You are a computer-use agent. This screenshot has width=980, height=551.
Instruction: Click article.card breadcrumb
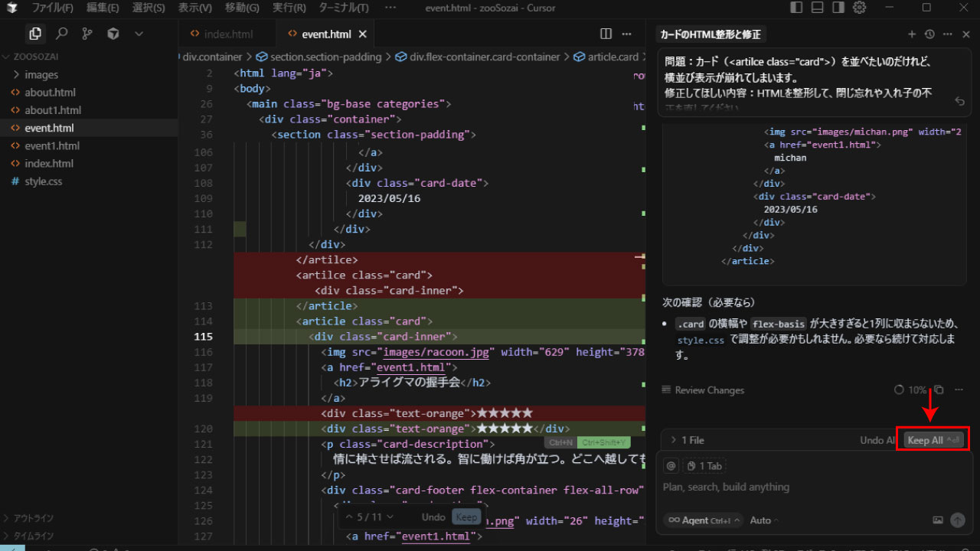coord(606,57)
